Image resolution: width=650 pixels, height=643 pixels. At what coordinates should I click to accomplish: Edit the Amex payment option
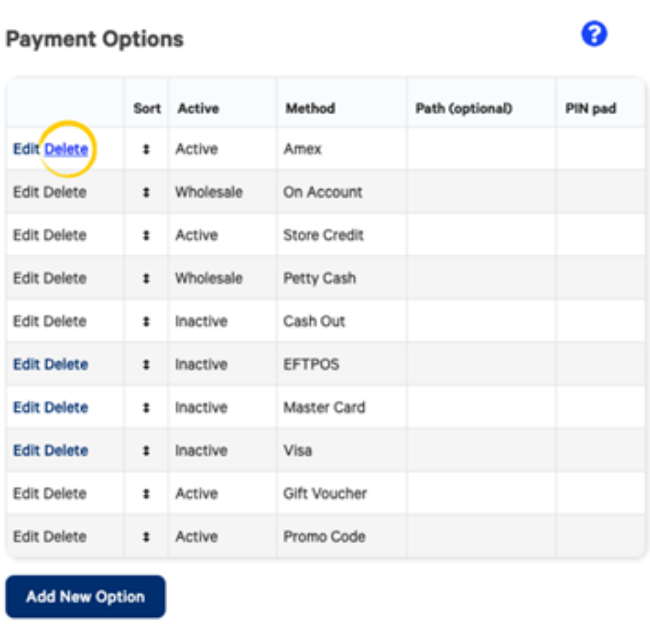26,149
